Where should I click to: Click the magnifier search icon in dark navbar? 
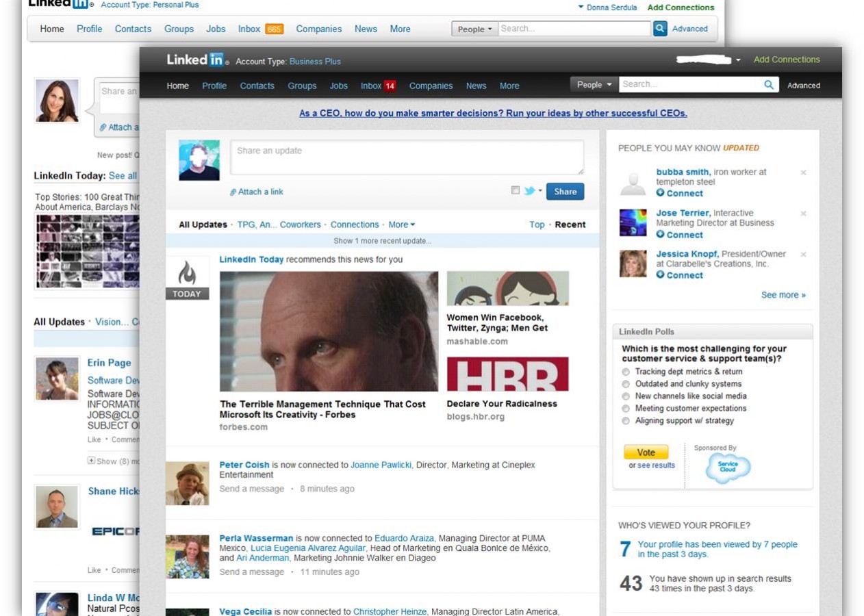coord(769,85)
